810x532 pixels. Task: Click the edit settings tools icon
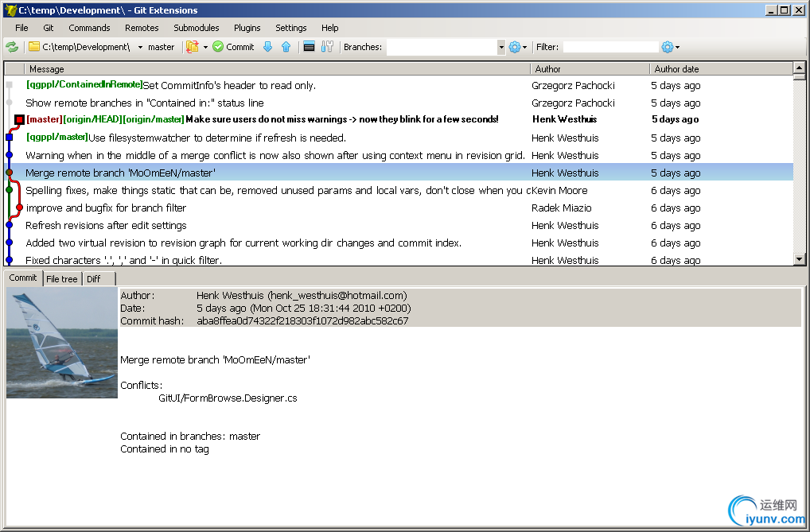pyautogui.click(x=327, y=47)
